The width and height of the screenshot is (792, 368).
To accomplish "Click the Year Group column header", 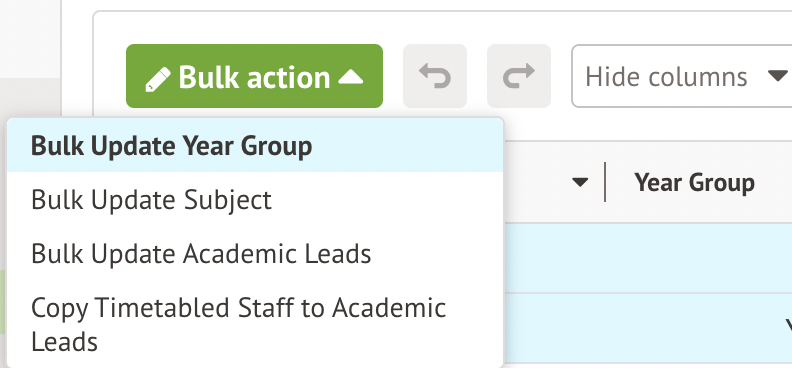I will tap(694, 182).
